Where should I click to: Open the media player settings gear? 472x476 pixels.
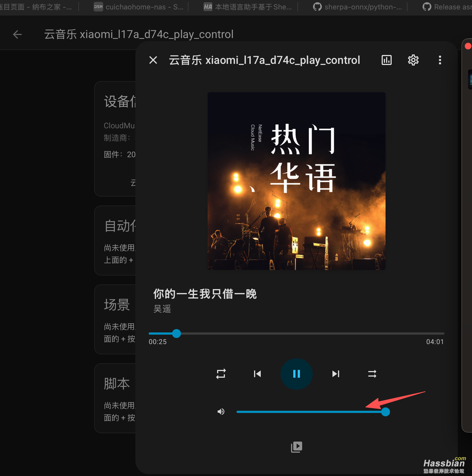413,60
